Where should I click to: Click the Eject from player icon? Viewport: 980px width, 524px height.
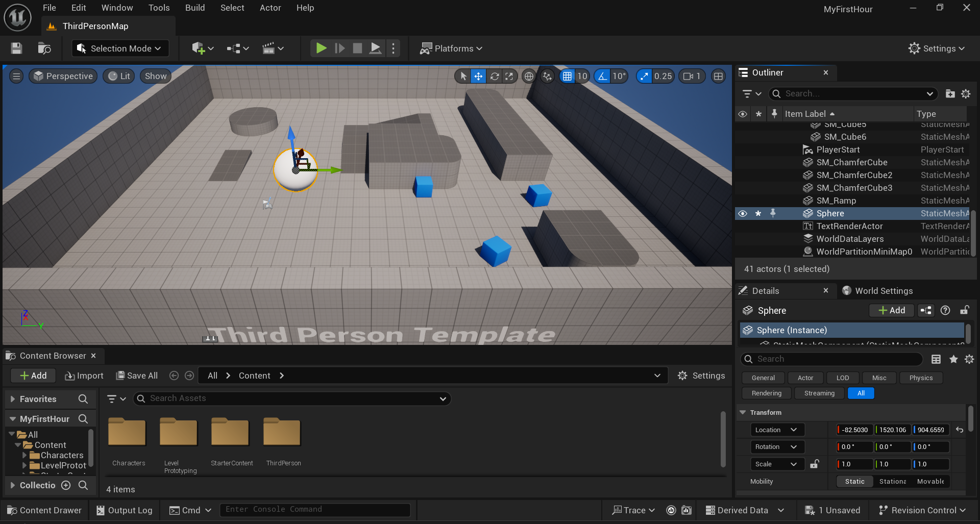[x=375, y=48]
